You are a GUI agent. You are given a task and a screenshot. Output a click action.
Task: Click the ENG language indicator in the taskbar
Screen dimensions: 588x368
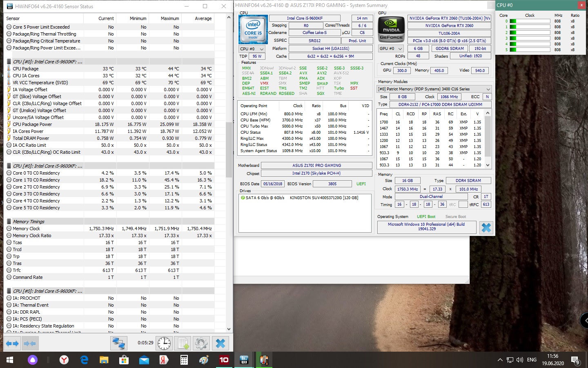pos(532,360)
